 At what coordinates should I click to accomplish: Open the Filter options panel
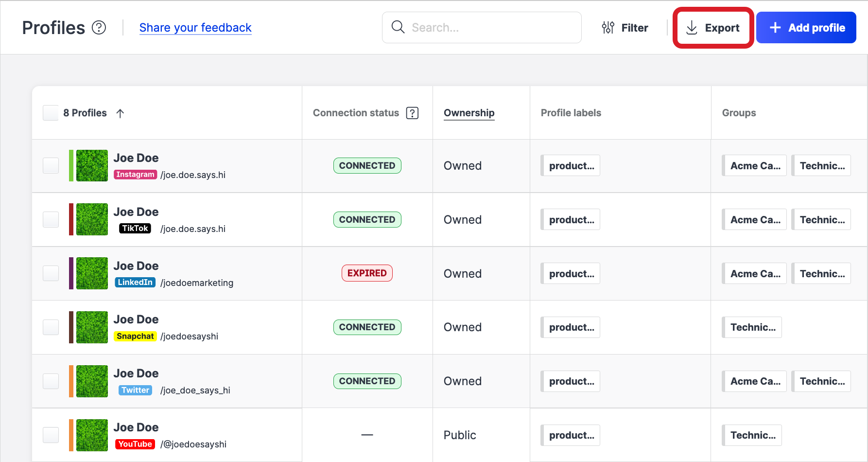pyautogui.click(x=625, y=28)
